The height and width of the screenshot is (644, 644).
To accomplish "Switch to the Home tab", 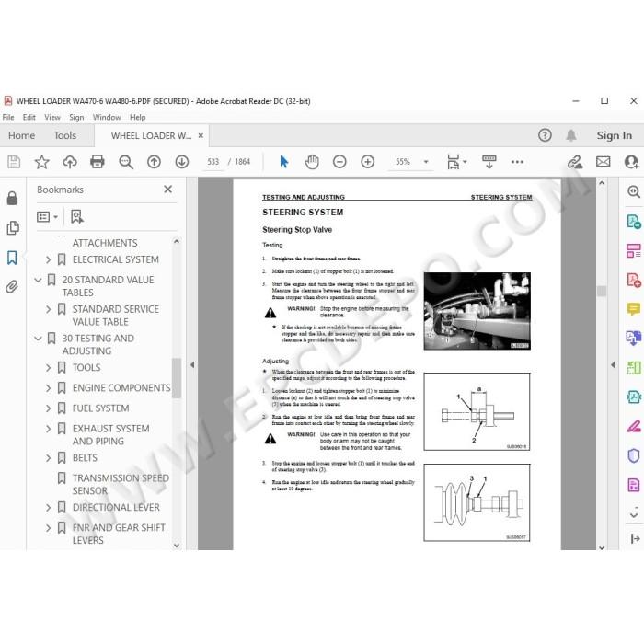I will point(22,135).
